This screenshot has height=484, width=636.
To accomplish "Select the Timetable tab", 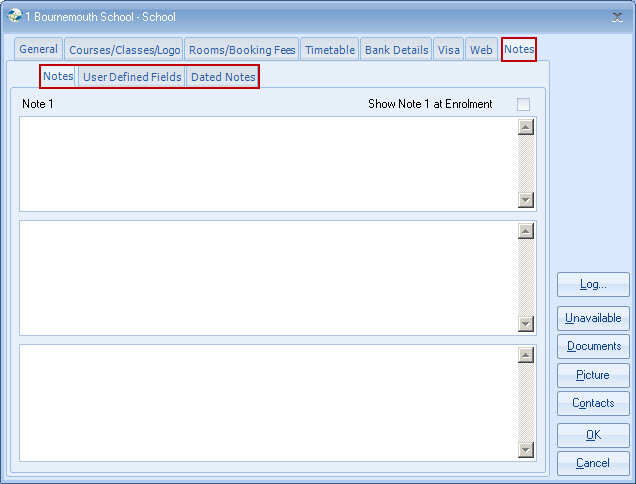I will [x=330, y=50].
